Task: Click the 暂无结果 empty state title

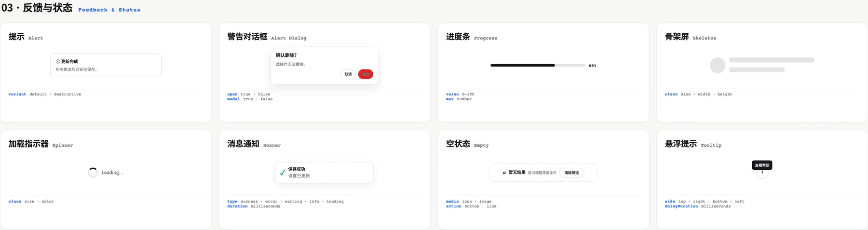Action: (x=517, y=173)
